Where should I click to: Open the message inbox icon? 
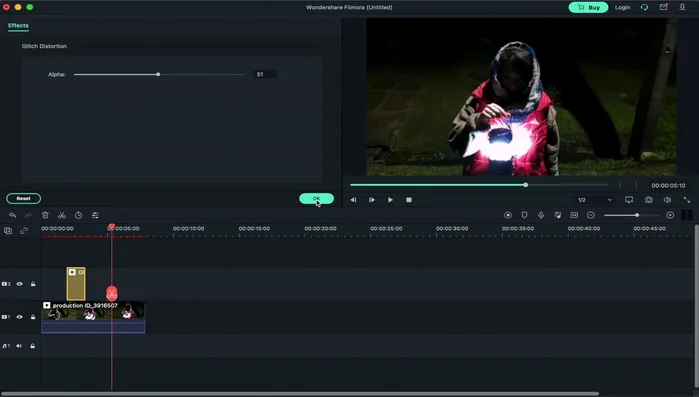pos(664,7)
